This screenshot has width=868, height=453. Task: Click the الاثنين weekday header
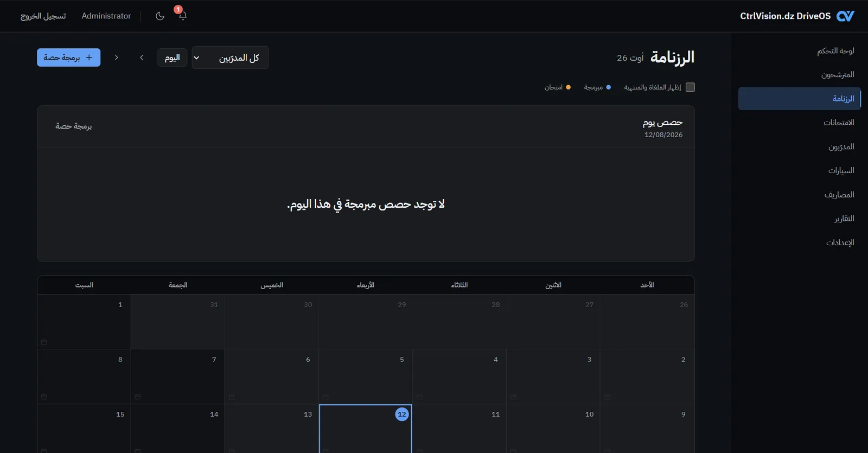point(553,285)
